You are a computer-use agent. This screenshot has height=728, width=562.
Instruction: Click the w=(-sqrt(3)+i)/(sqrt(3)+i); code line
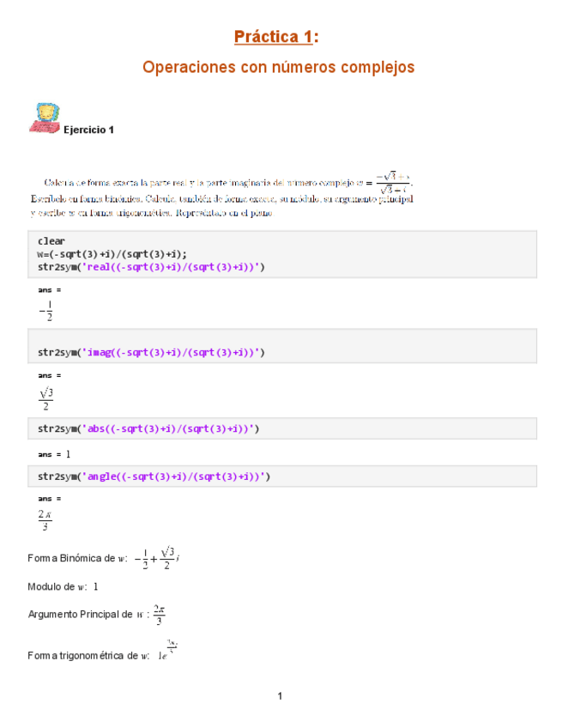click(x=112, y=254)
